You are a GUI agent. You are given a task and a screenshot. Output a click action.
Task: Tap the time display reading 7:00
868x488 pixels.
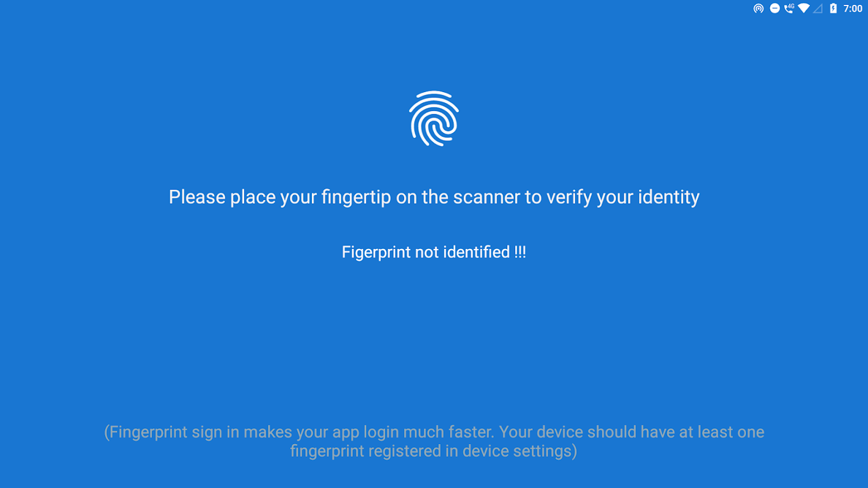(853, 9)
